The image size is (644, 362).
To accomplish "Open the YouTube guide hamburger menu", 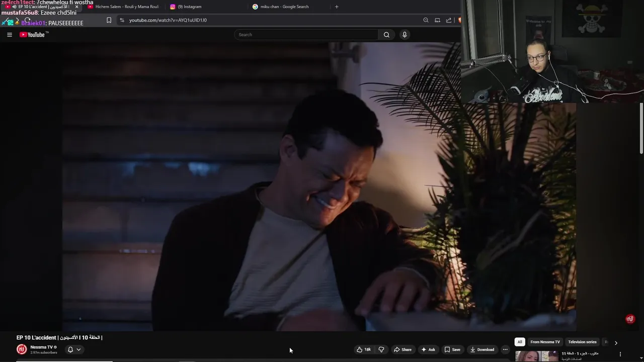I will pos(9,35).
